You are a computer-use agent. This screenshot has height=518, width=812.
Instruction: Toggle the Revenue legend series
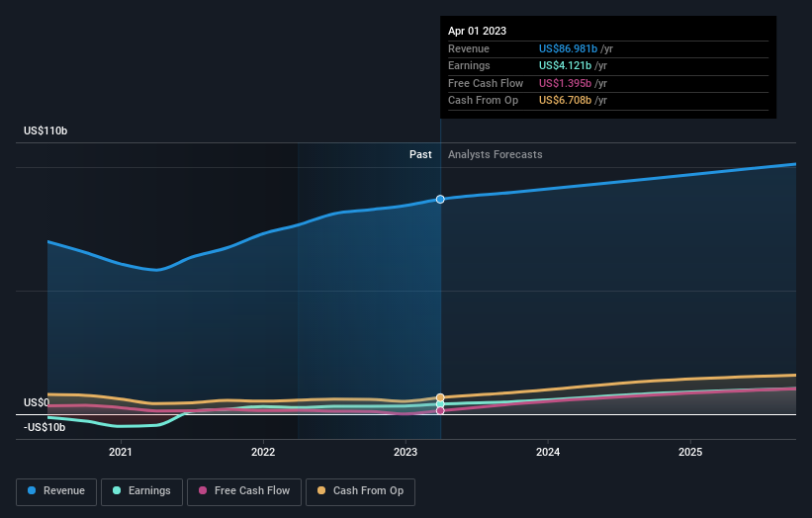click(56, 491)
